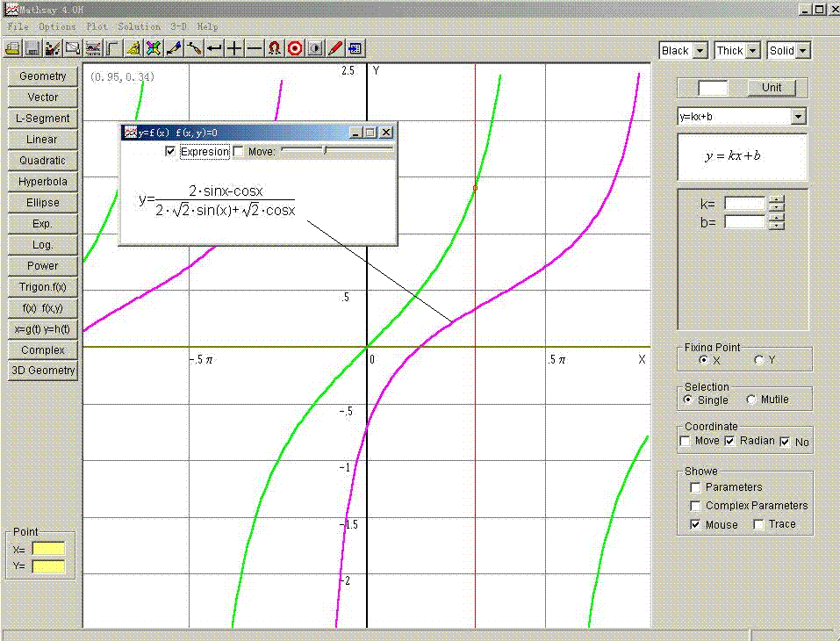This screenshot has height=641, width=840.
Task: Expand the y=kx+b equation type dropdown
Action: click(798, 116)
